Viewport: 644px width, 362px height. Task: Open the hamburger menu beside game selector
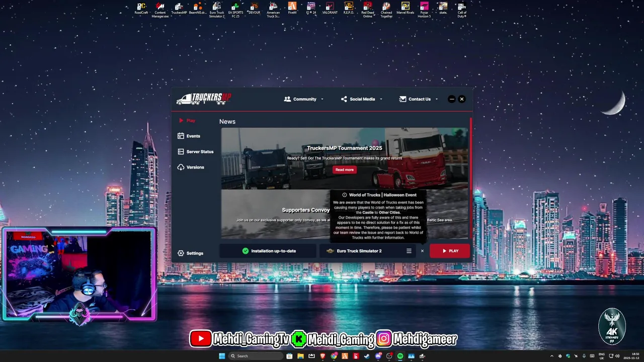pyautogui.click(x=409, y=251)
